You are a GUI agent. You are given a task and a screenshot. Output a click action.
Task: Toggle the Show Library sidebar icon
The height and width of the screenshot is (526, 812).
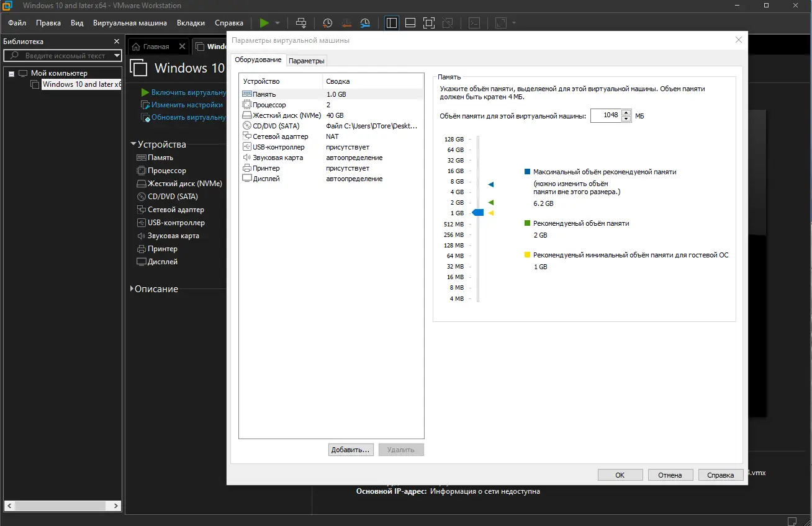tap(392, 23)
